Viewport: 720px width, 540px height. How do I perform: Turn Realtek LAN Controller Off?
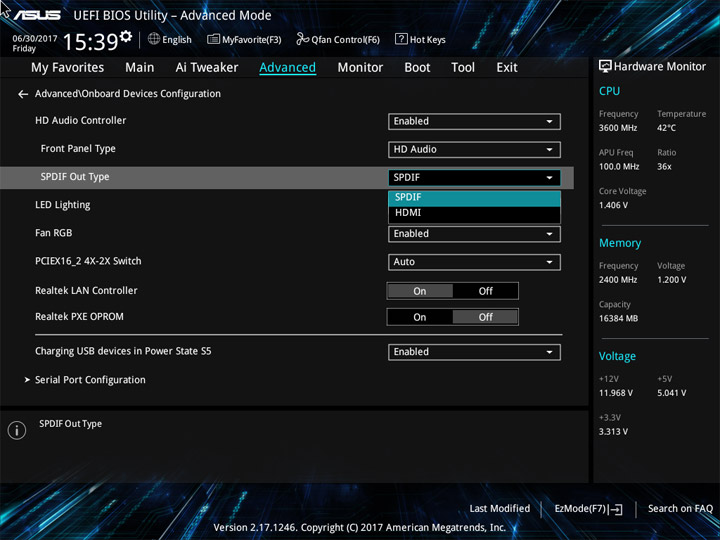click(x=485, y=291)
